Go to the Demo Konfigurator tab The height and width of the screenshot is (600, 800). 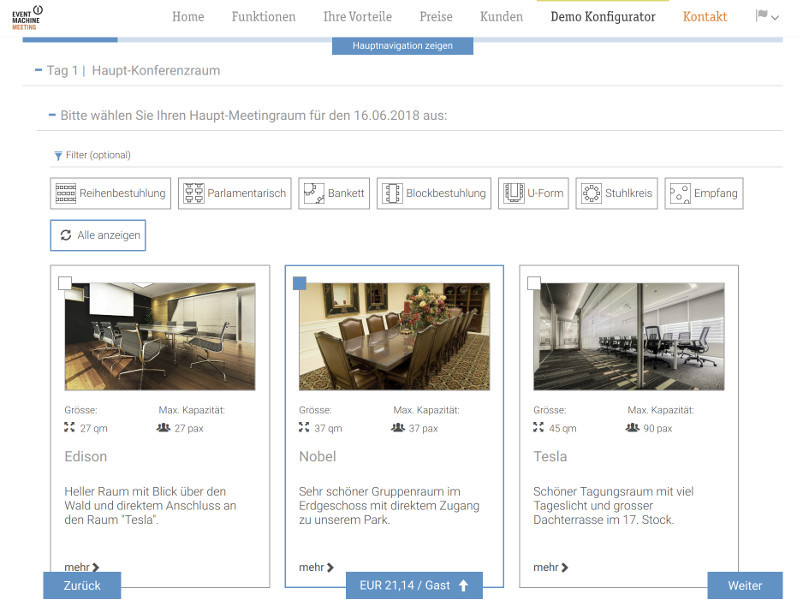603,17
